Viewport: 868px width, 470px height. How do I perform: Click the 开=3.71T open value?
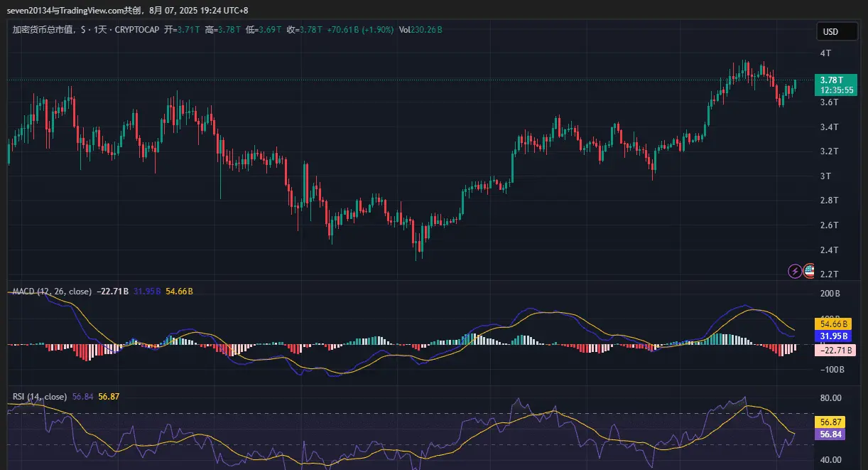183,30
